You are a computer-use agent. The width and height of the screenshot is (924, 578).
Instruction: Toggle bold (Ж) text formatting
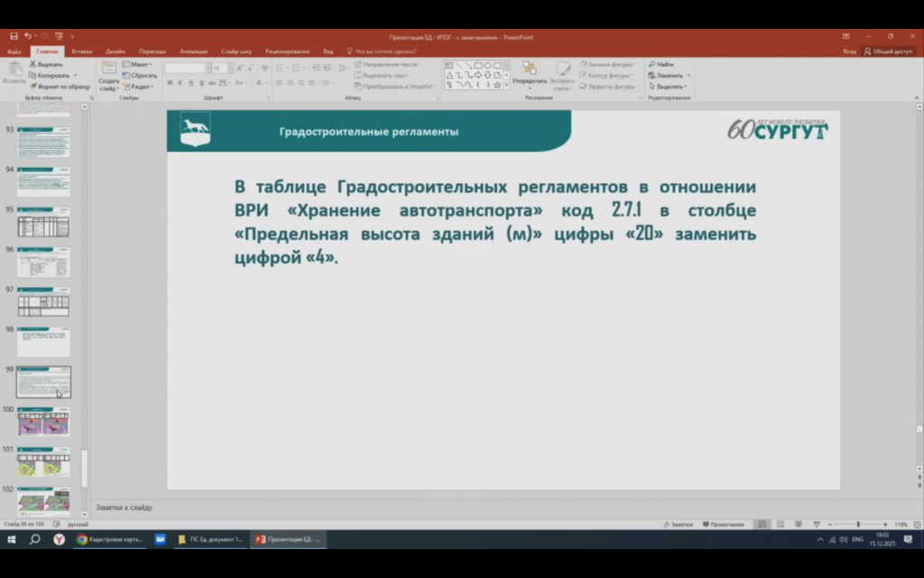click(170, 83)
